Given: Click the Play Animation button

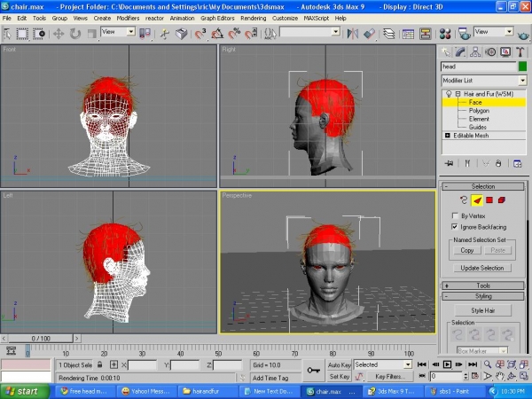Looking at the screenshot, I should pos(447,364).
